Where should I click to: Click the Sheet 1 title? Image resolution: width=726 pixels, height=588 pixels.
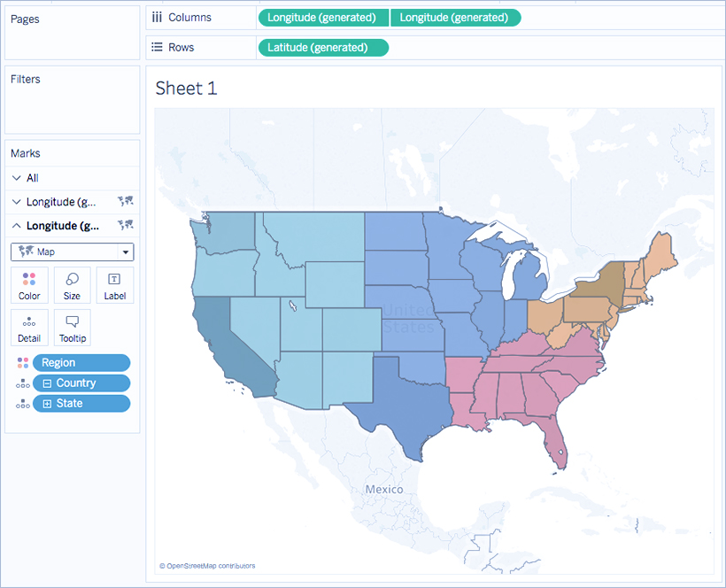(x=186, y=88)
